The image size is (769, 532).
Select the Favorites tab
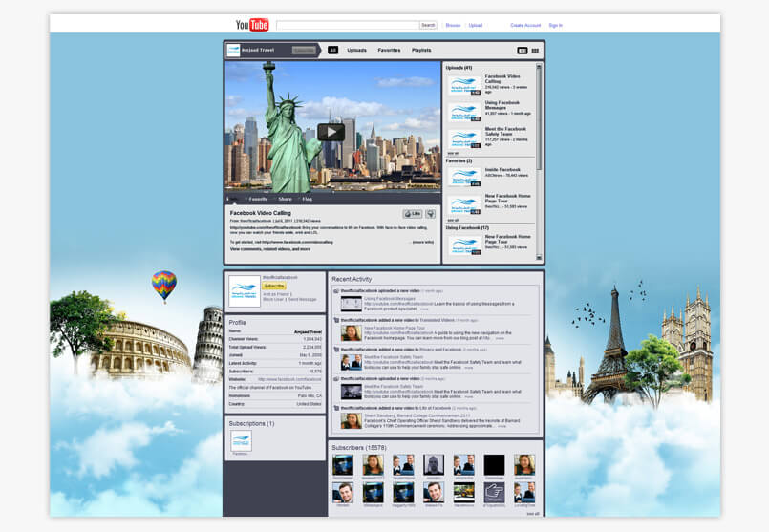[x=389, y=50]
